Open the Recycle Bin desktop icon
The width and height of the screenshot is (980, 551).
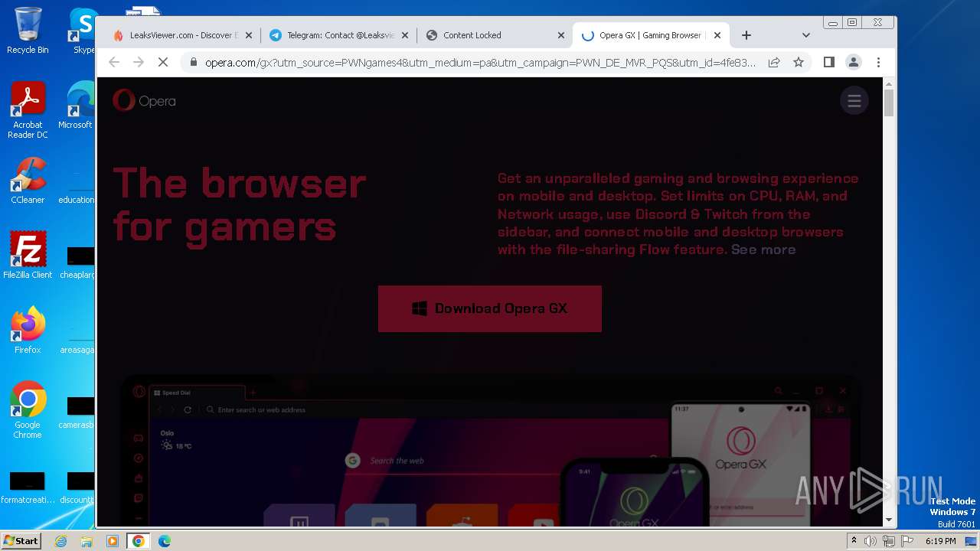28,31
